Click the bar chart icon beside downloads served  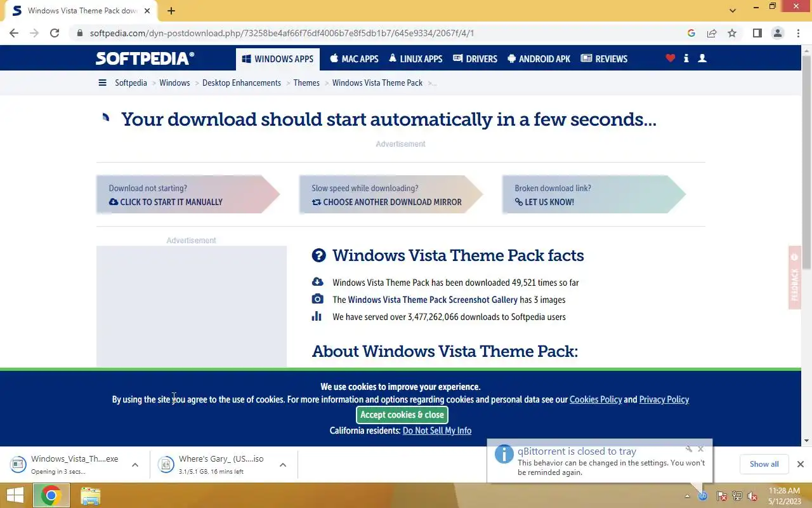point(317,316)
